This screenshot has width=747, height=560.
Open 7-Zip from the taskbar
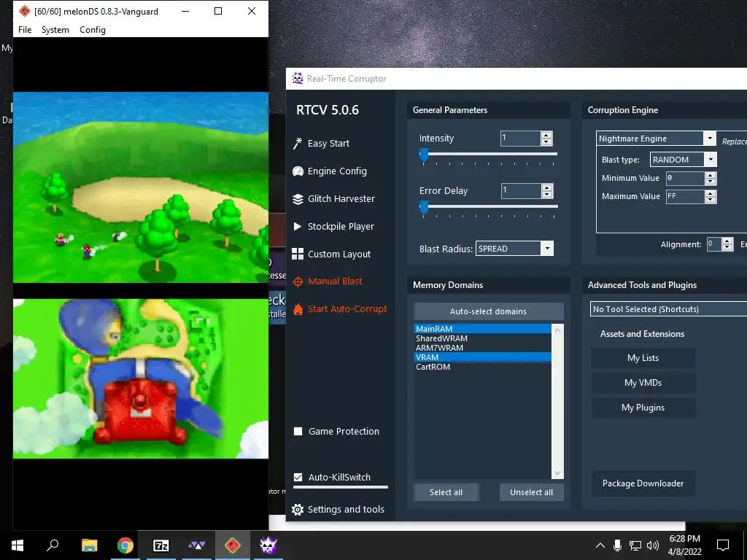tap(161, 545)
